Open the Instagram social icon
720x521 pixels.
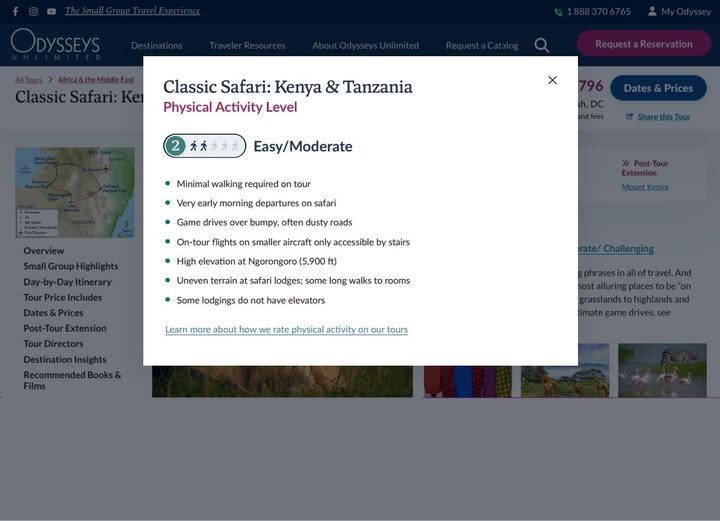tap(34, 11)
